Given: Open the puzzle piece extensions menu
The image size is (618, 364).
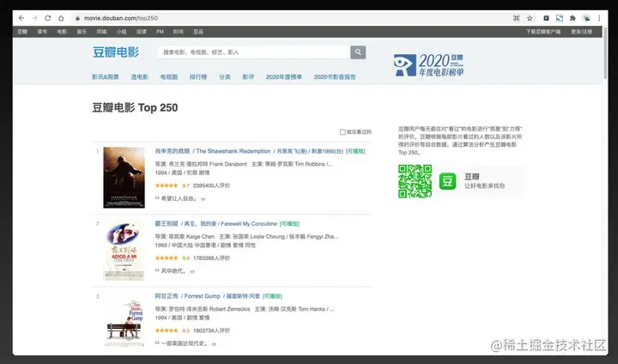Looking at the screenshot, I should pos(573,18).
